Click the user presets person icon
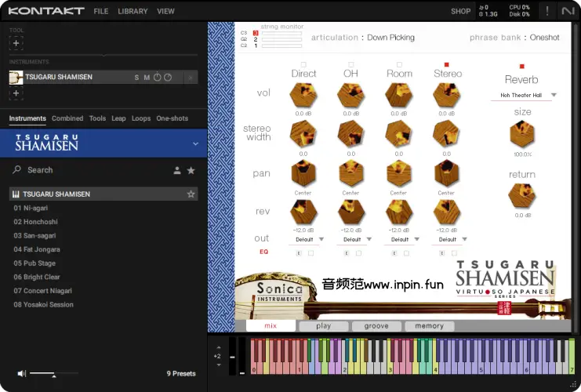 [x=177, y=170]
